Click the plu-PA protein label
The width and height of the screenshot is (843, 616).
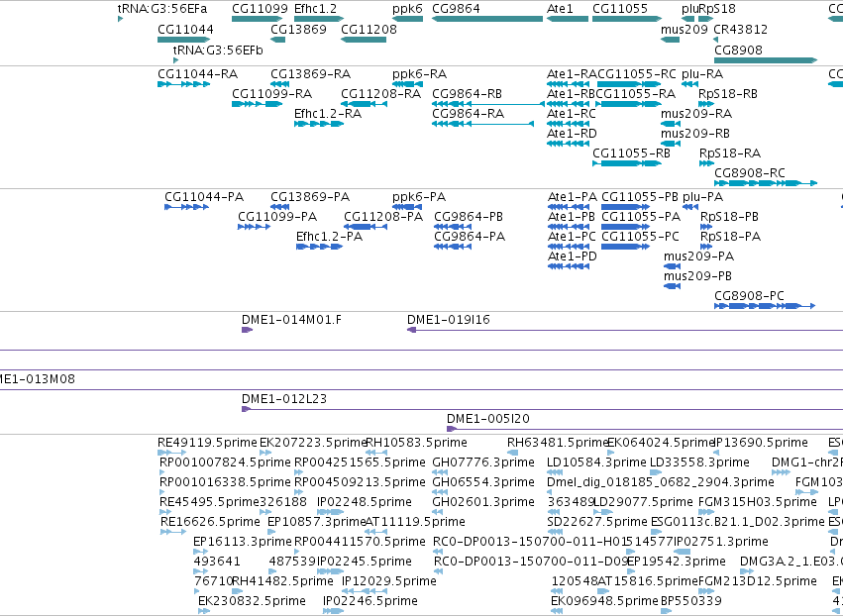pos(702,197)
